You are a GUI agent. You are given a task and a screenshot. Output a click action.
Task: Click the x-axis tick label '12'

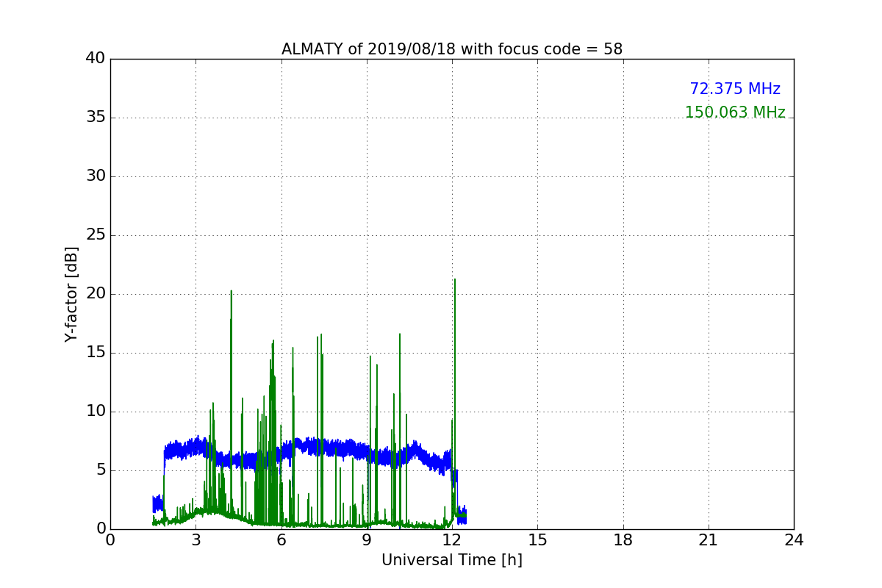click(452, 540)
